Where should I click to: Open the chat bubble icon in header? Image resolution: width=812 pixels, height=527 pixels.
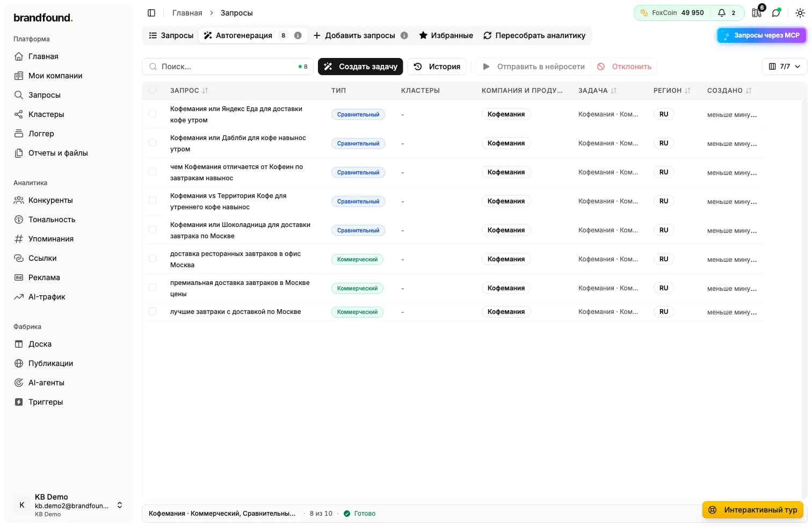coord(776,13)
